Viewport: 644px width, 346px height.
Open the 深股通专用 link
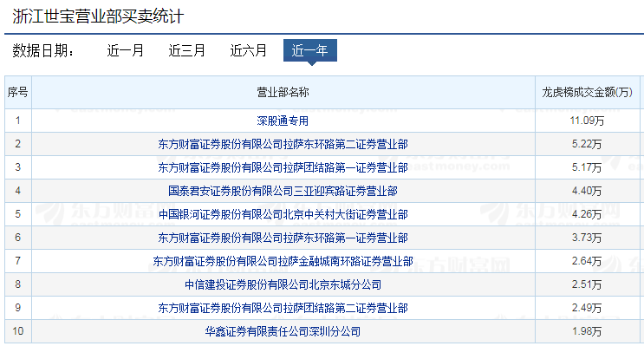[x=283, y=121]
